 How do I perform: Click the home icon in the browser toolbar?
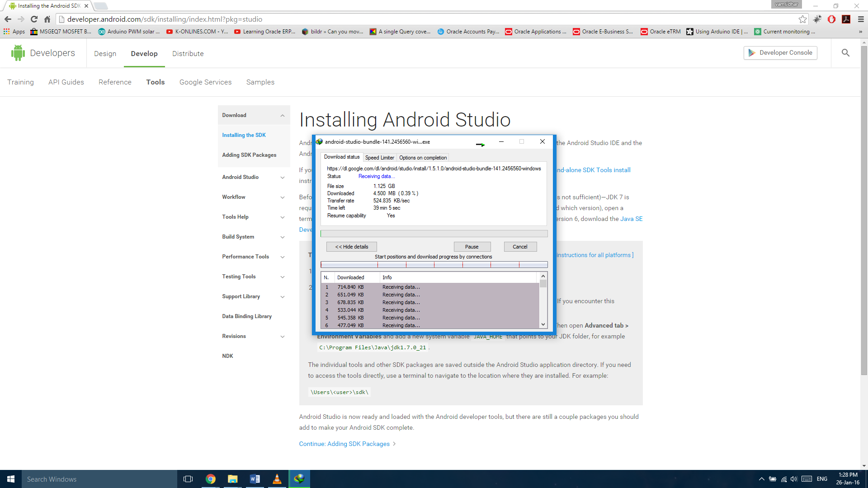pyautogui.click(x=47, y=19)
